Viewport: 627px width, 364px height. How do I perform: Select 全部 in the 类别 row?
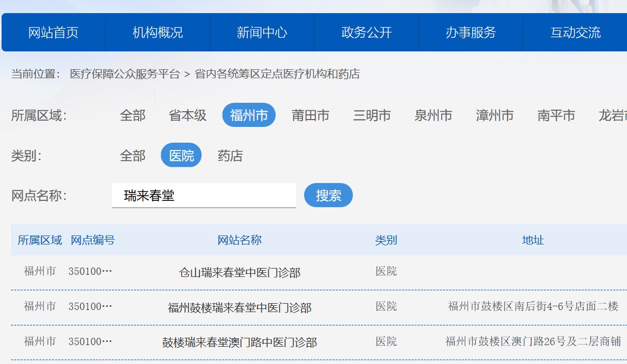(132, 156)
